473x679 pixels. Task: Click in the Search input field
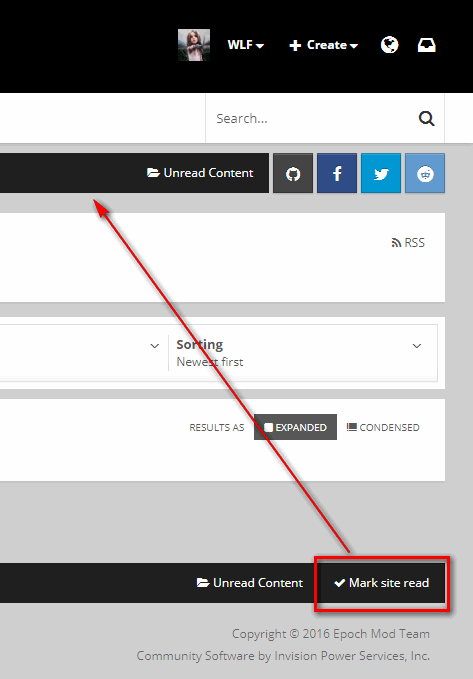312,118
